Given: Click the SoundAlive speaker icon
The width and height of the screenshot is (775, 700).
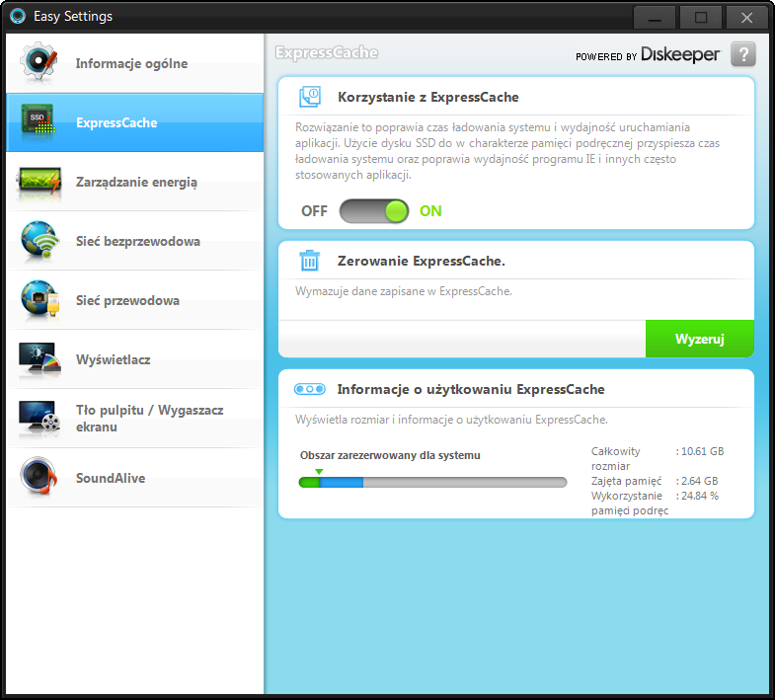Looking at the screenshot, I should pyautogui.click(x=39, y=477).
